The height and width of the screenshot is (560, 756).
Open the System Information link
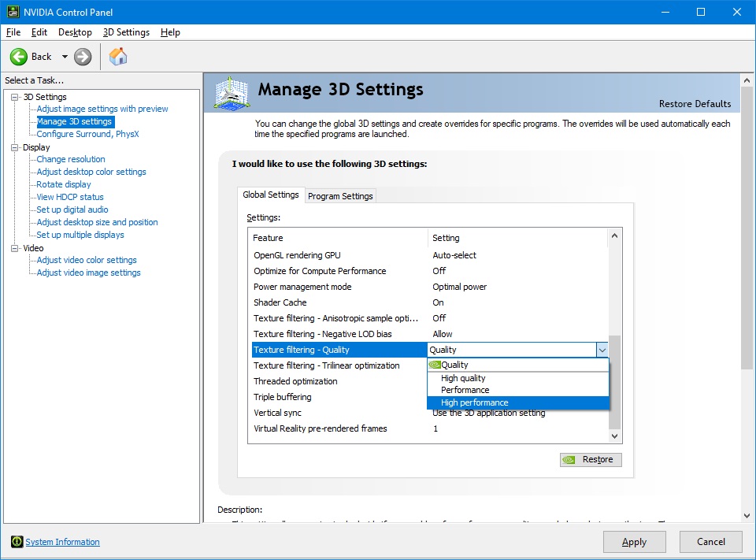(62, 542)
